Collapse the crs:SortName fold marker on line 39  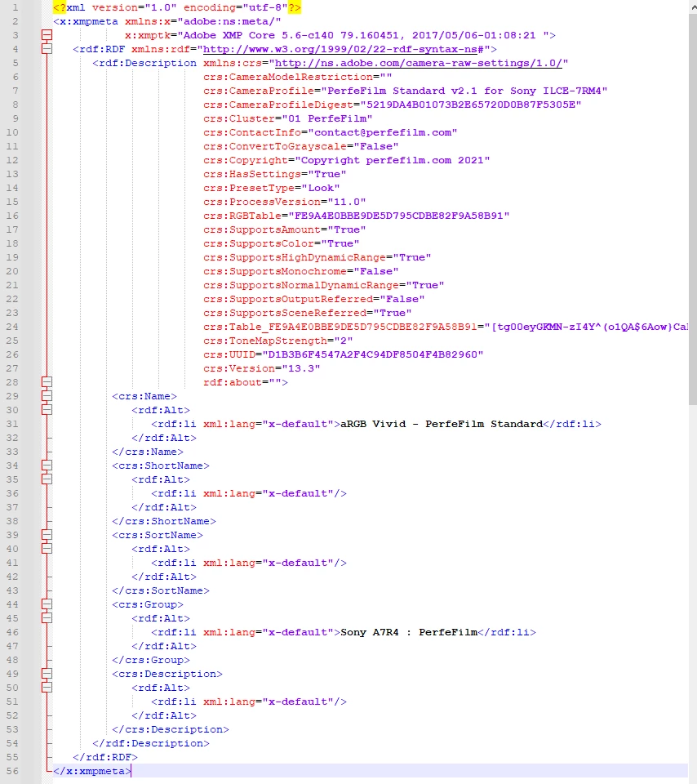47,535
